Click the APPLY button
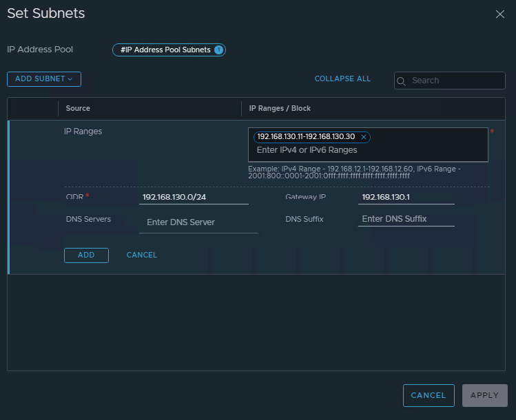516x420 pixels. [484, 395]
